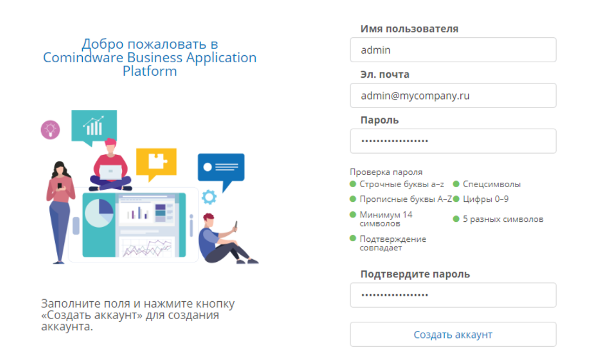595x364 pixels.
Task: Click the green dot beside Прописные буквы A–Z
Action: point(353,199)
